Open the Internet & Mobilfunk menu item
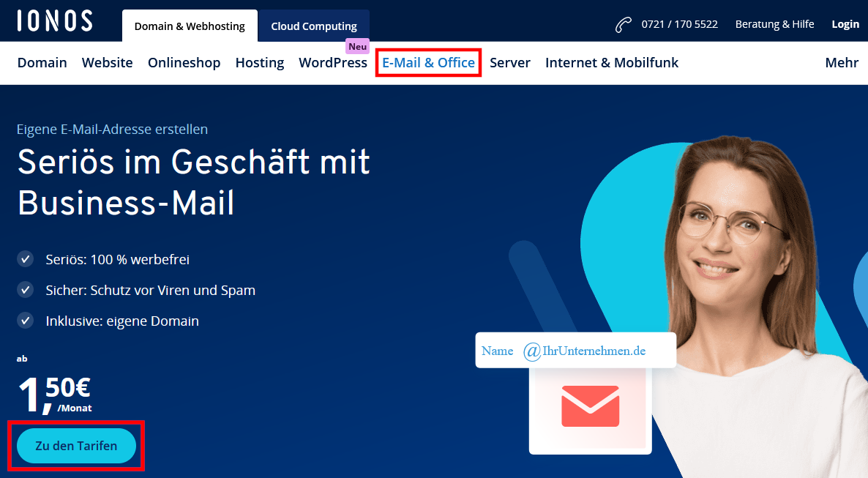The image size is (868, 478). click(x=612, y=63)
